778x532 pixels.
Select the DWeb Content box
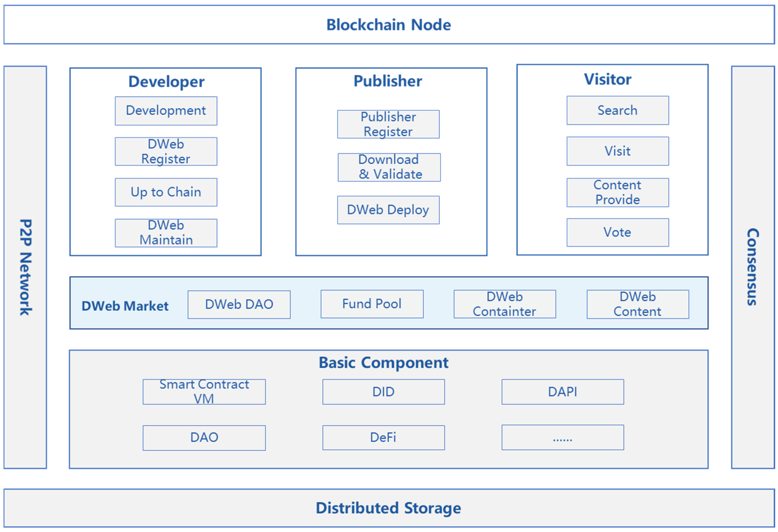(638, 304)
